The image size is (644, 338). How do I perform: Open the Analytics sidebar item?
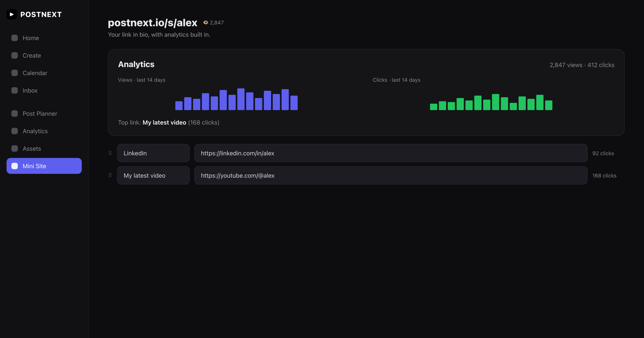tap(44, 131)
